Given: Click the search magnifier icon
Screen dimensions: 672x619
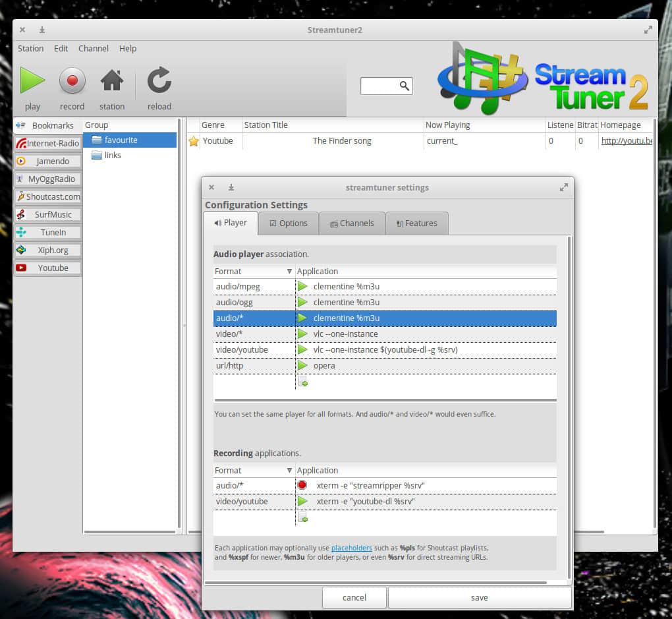Looking at the screenshot, I should click(405, 86).
